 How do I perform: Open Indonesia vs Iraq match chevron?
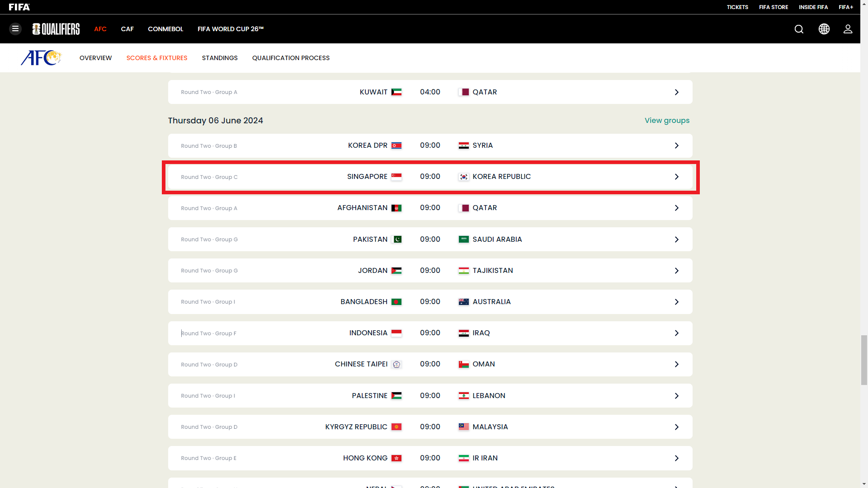(676, 333)
